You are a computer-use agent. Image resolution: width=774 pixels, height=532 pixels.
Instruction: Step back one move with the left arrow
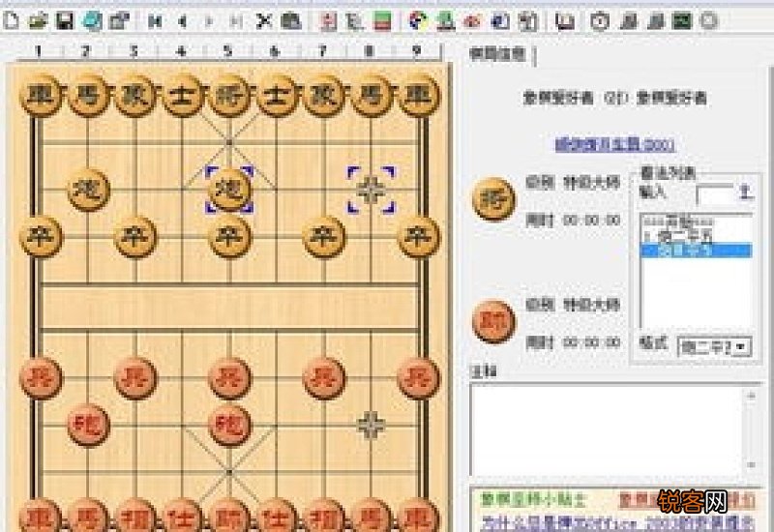182,21
